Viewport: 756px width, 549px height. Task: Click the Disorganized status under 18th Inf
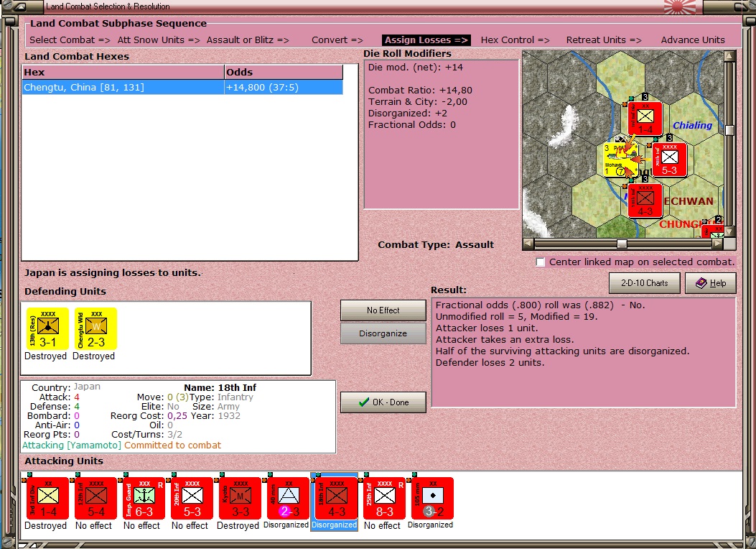tap(334, 525)
